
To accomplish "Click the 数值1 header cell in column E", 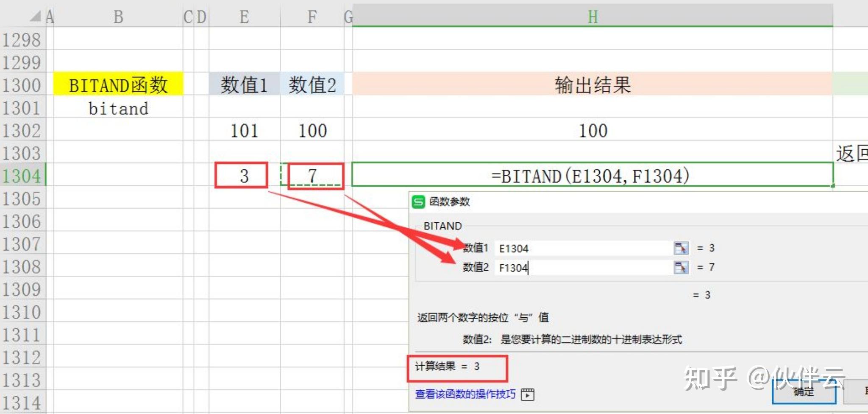I will [x=245, y=84].
